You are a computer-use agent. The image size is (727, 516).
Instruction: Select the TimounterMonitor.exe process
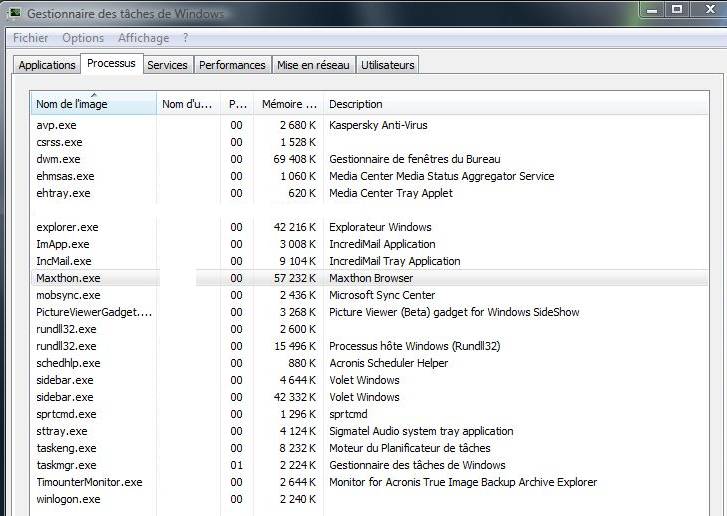[x=370, y=482]
